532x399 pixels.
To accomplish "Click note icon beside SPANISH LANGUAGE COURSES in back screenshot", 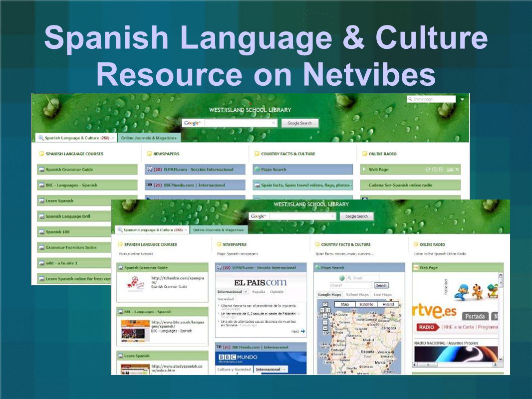I will point(41,154).
